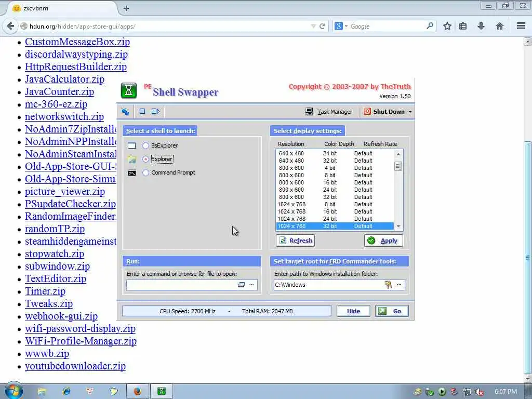Image resolution: width=532 pixels, height=399 pixels.
Task: Click the Shell Swapper hourglass logo icon
Action: pos(129,90)
